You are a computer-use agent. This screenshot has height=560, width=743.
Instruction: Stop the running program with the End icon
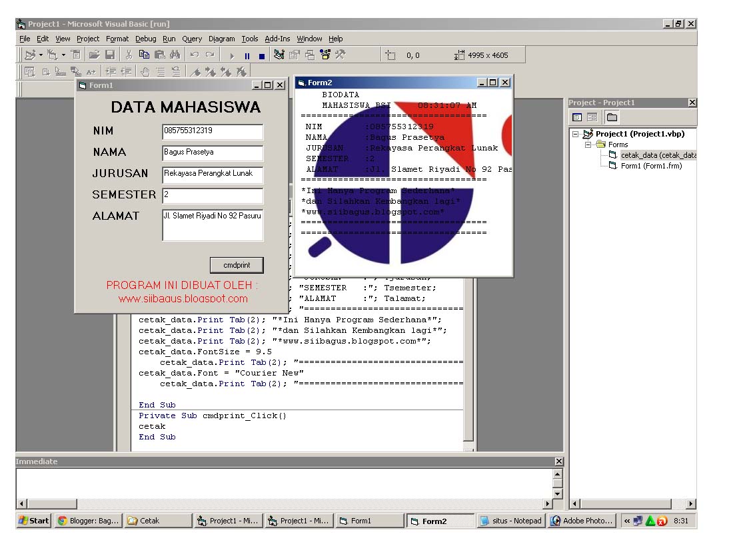(x=262, y=55)
